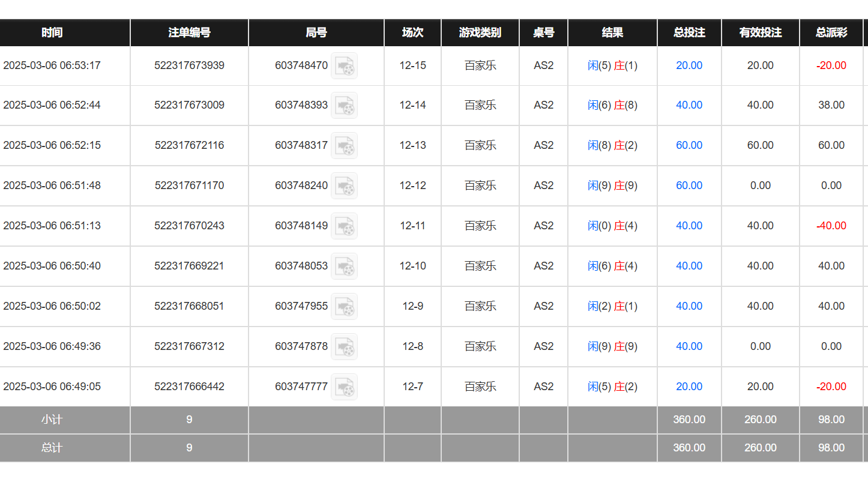This screenshot has height=479, width=868.
Task: Play video replay for round 603748393
Action: pos(344,106)
